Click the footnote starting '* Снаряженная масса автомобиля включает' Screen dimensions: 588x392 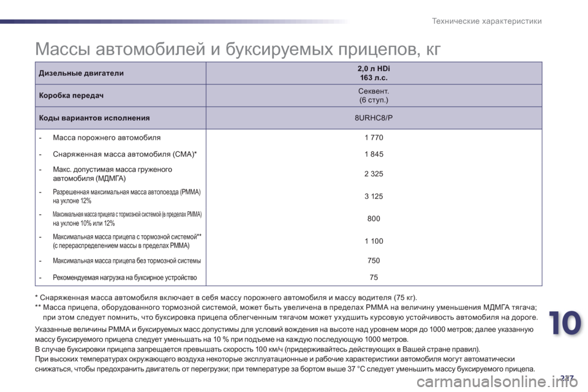(226, 298)
